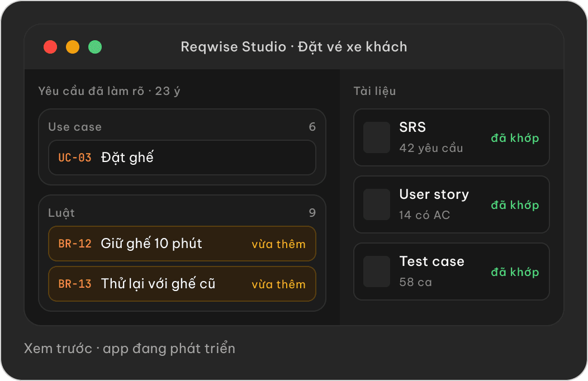Click the 'vừa thêm' badge on BR-12
Viewport: 588px width, 381px height.
pyautogui.click(x=278, y=244)
